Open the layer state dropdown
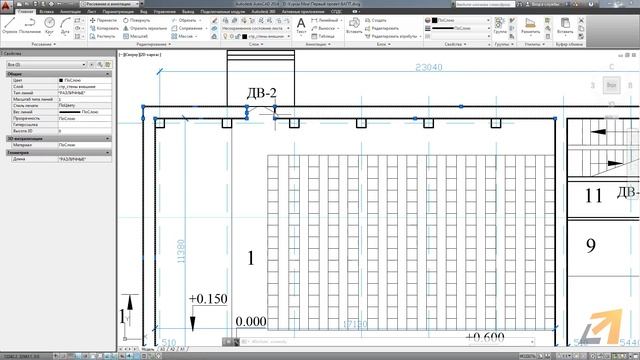640x360 pixels. click(256, 28)
